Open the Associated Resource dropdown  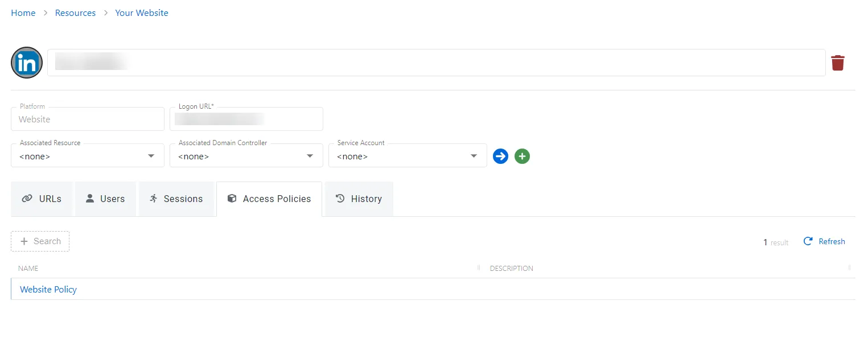pyautogui.click(x=88, y=155)
